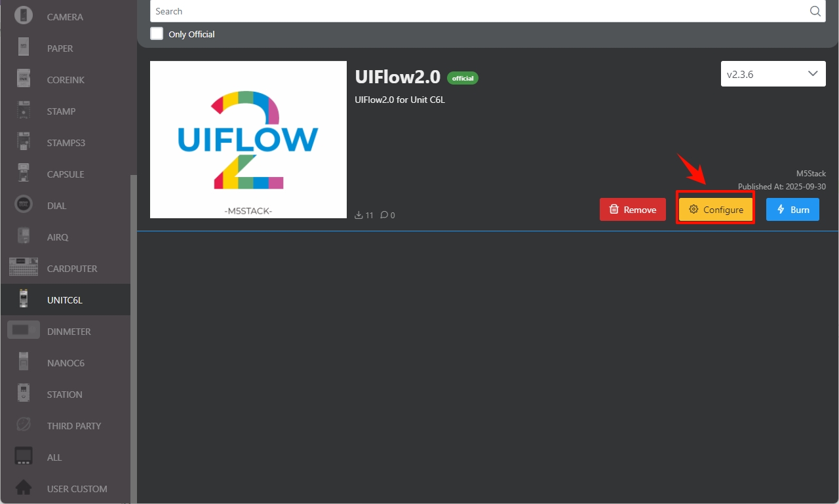The height and width of the screenshot is (504, 839).
Task: Switch to the ALL devices category
Action: point(54,457)
